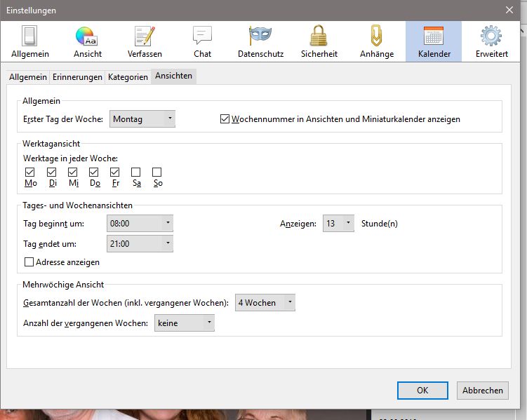Expand the Tag beginnt um dropdown
This screenshot has width=527, height=420.
[140, 224]
